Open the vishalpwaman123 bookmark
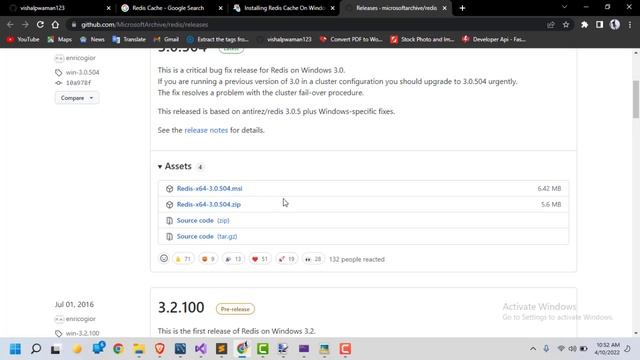640x360 pixels. (x=284, y=39)
